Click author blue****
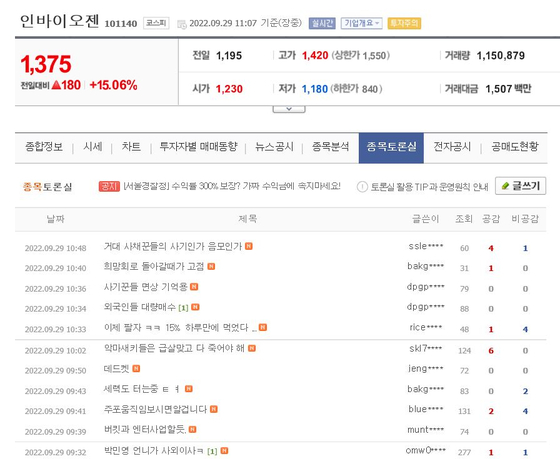560x459 pixels. (x=426, y=409)
